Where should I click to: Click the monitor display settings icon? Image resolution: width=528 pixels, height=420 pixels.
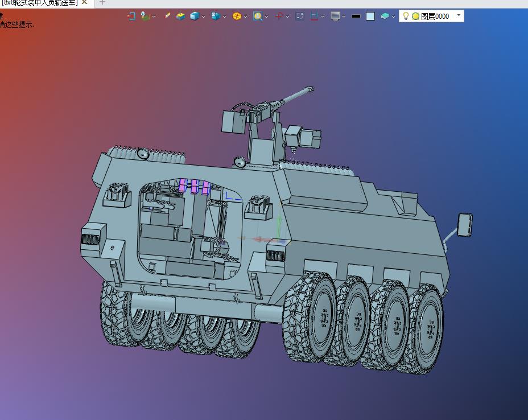335,16
